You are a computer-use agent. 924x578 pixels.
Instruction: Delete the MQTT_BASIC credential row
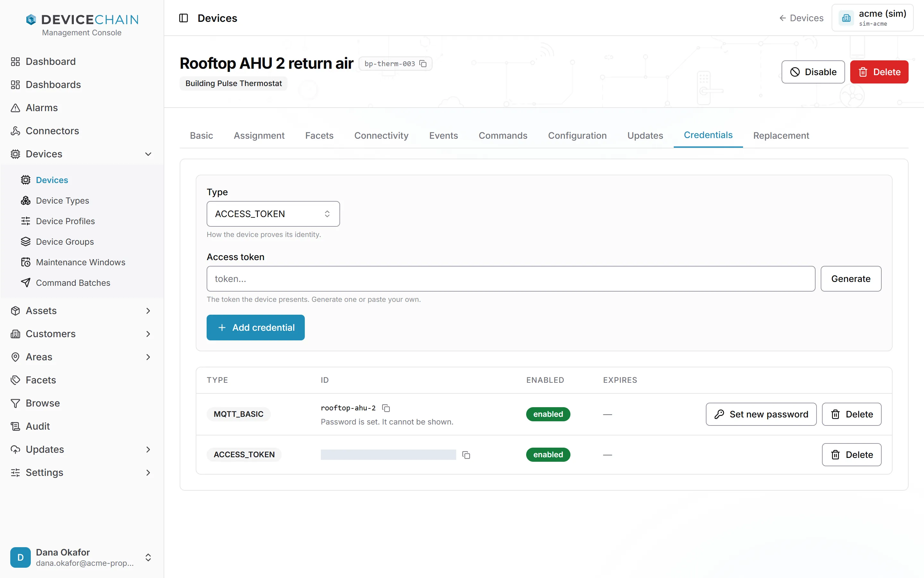[x=851, y=414]
